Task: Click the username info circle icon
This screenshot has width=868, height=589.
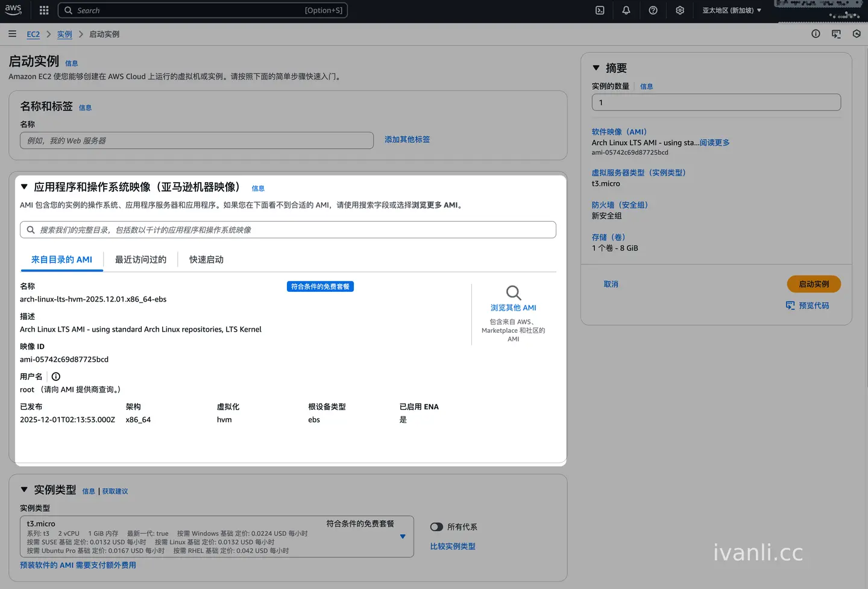Action: tap(56, 376)
